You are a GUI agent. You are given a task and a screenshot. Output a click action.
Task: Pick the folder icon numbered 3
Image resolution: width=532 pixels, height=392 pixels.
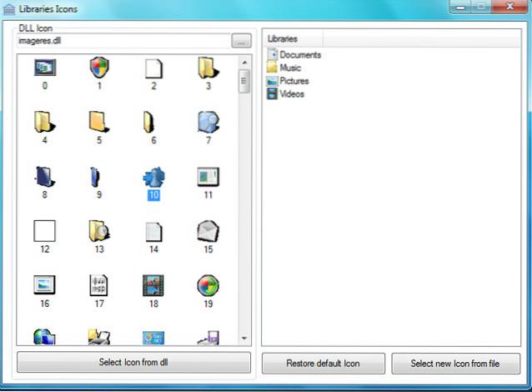[x=208, y=68]
